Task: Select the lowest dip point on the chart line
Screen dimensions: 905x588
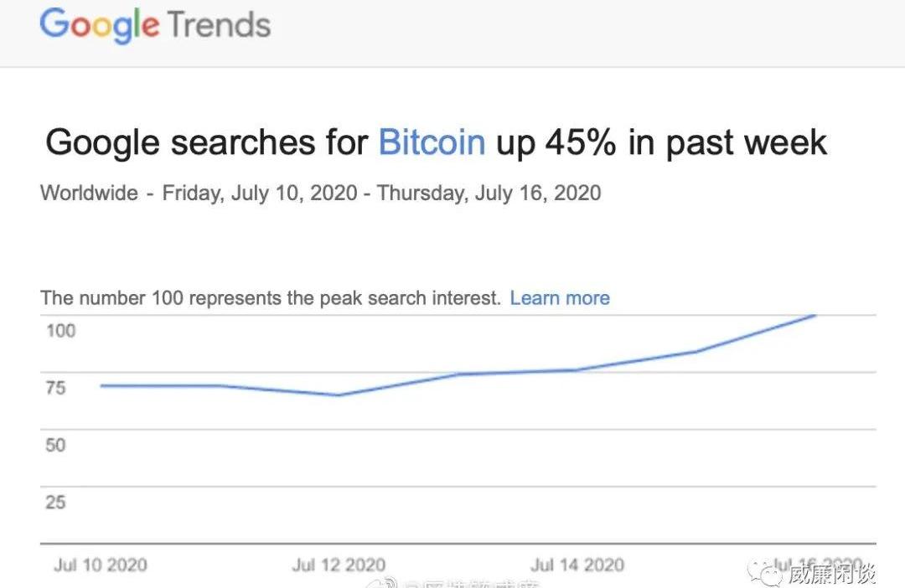Action: (339, 395)
